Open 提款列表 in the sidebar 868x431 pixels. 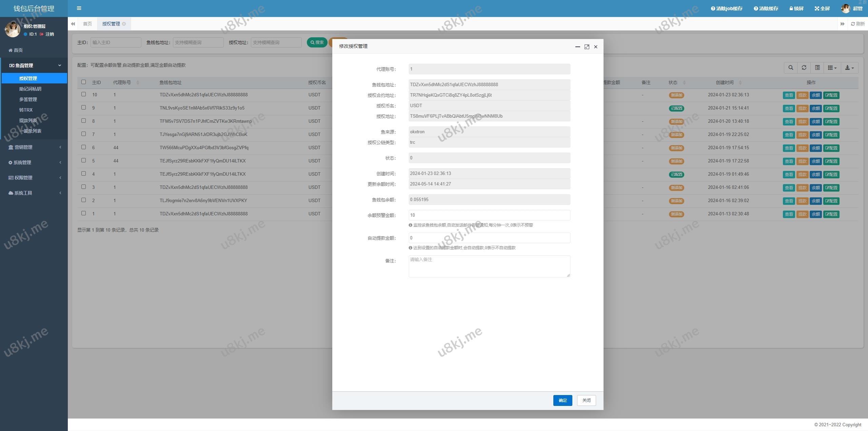28,120
